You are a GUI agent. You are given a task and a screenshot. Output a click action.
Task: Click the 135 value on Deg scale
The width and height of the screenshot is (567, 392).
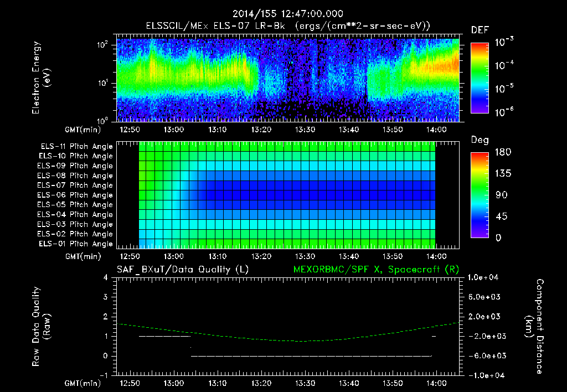click(x=503, y=174)
